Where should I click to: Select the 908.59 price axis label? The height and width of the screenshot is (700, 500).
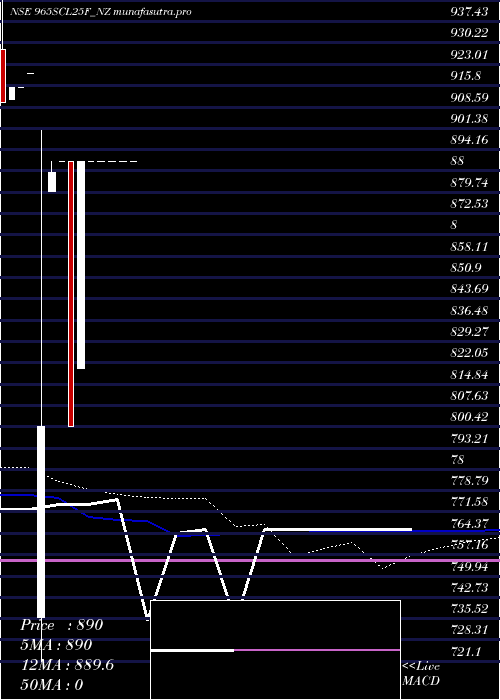coord(469,97)
